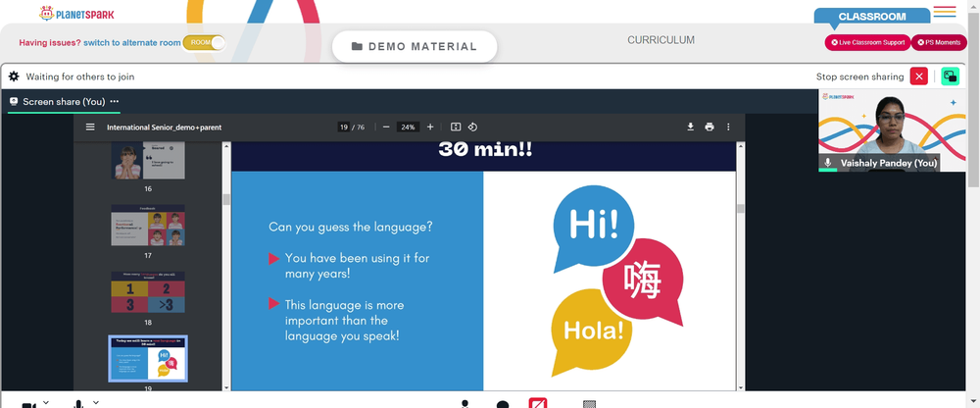Toggle the ROOM alternate room switch
980x408 pixels.
204,42
